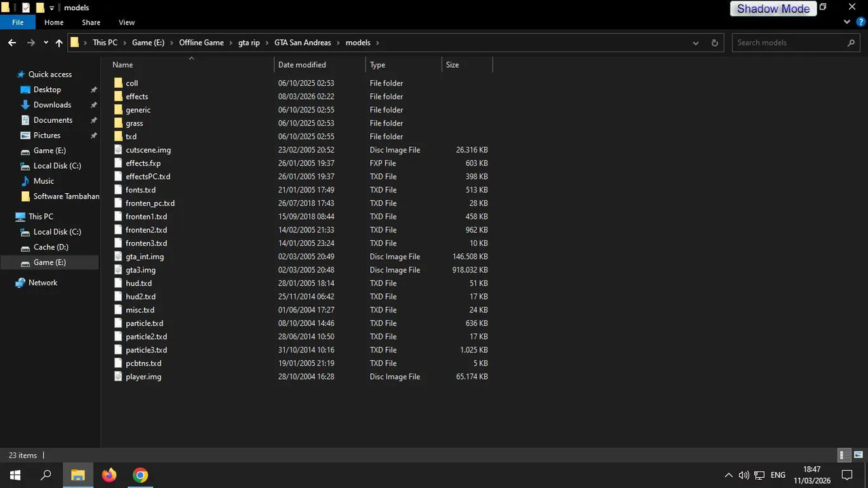Unpin Desktop from Quick access

coord(94,89)
